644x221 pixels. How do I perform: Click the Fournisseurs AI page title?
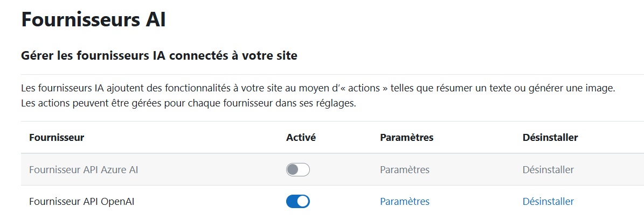coord(93,19)
